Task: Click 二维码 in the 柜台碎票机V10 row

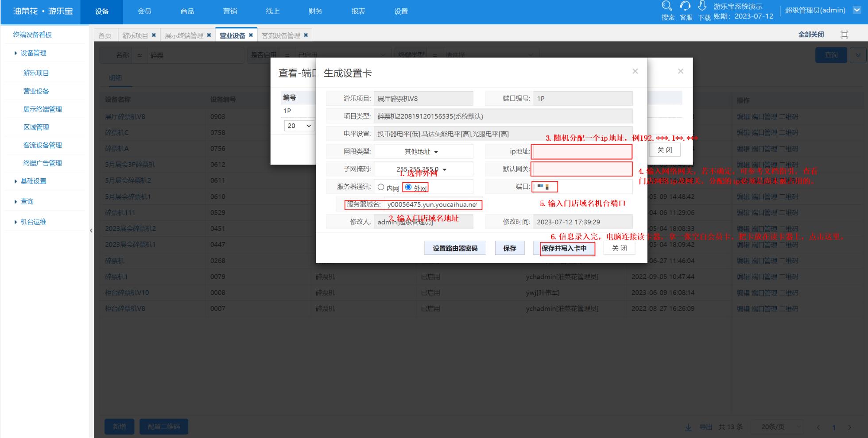Action: pos(789,293)
